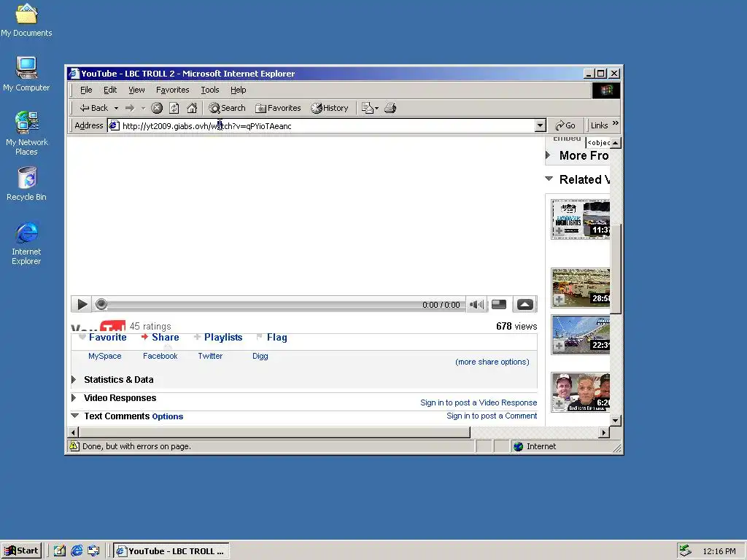Image resolution: width=747 pixels, height=560 pixels.
Task: Click the Start button
Action: click(21, 551)
